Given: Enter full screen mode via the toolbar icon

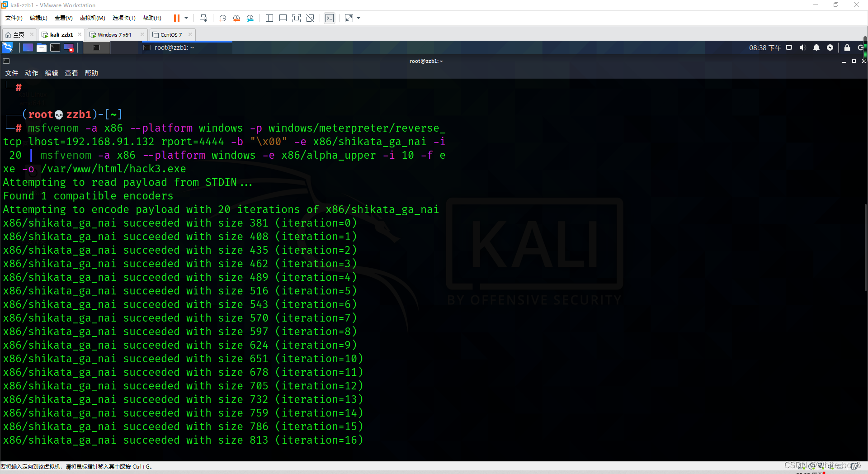Looking at the screenshot, I should tap(297, 18).
